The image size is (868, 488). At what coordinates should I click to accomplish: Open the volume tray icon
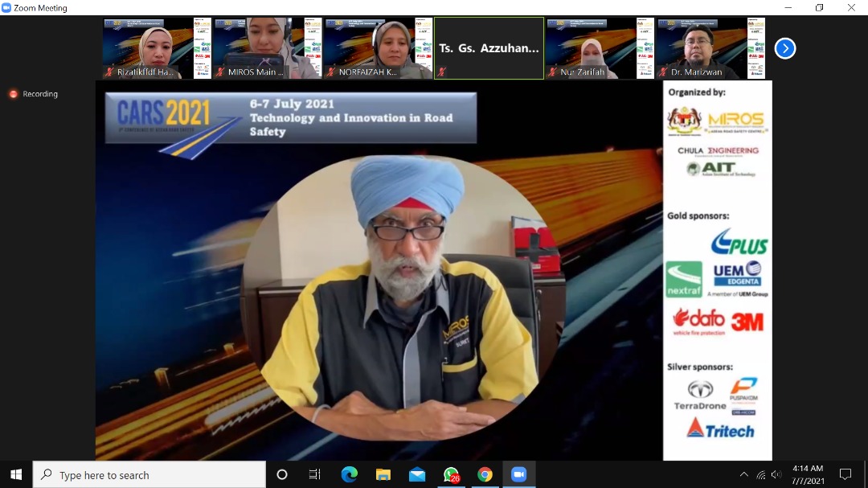point(776,474)
